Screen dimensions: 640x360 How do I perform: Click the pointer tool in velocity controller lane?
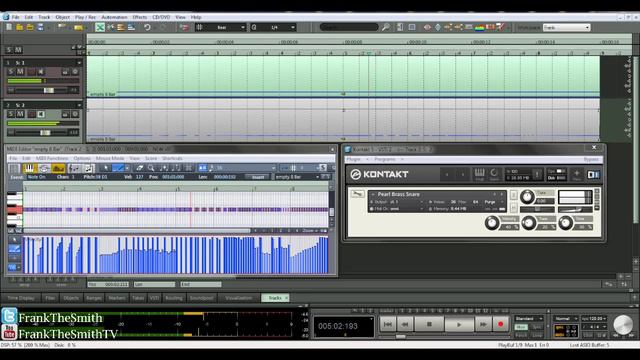(14, 240)
